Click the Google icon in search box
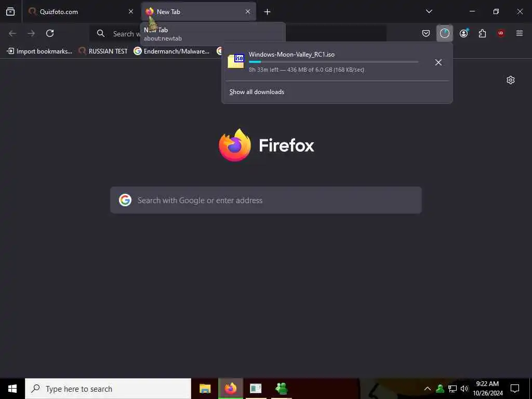The image size is (532, 399). tap(125, 200)
